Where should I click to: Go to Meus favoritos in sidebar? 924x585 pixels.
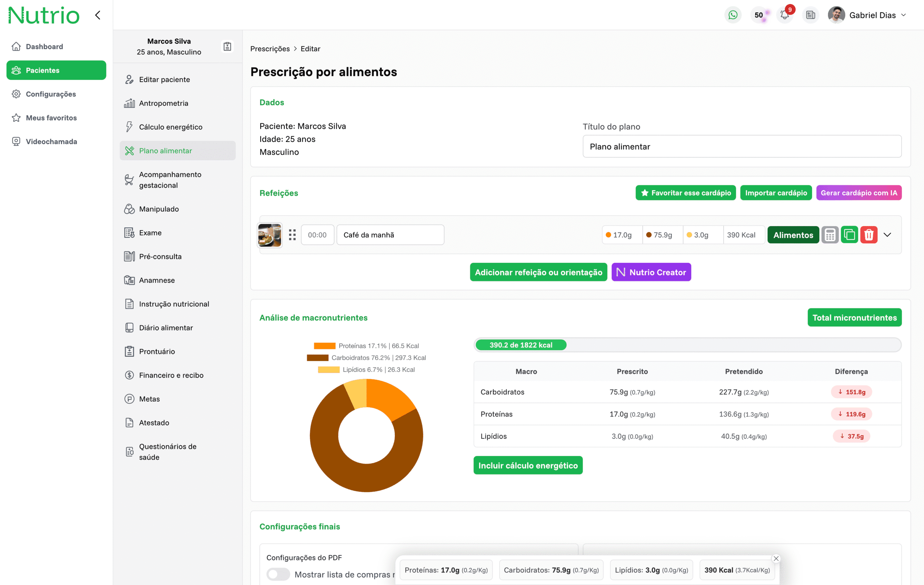click(x=51, y=118)
